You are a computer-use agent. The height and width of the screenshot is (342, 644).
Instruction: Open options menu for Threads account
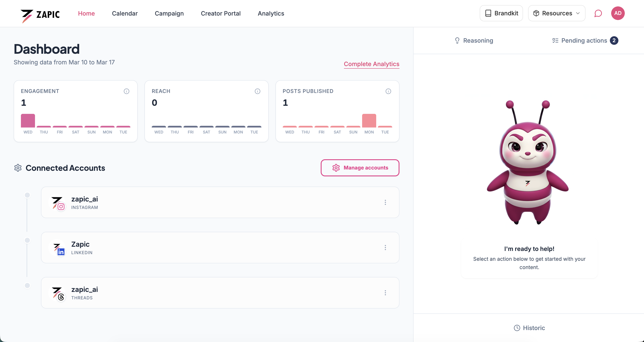[x=385, y=293]
